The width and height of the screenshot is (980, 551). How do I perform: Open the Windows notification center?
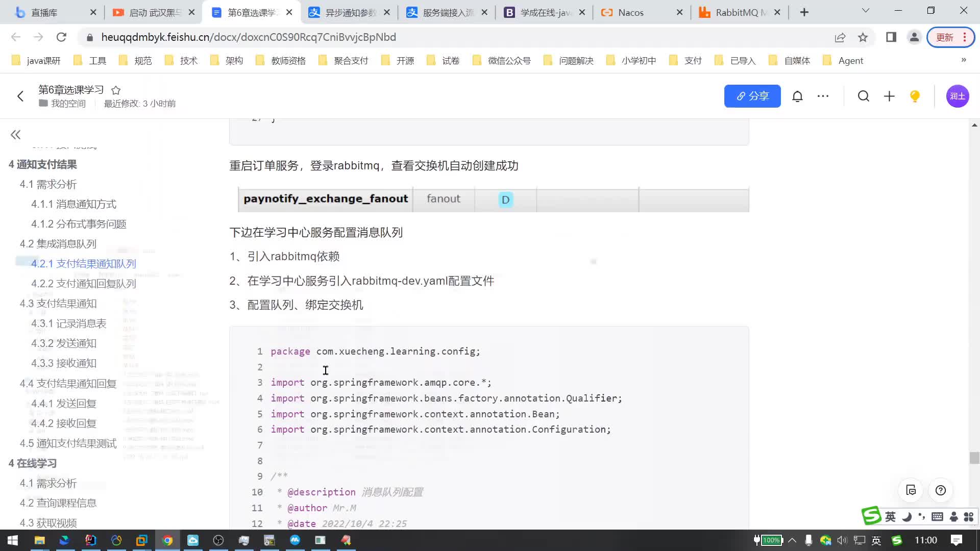coord(957,540)
